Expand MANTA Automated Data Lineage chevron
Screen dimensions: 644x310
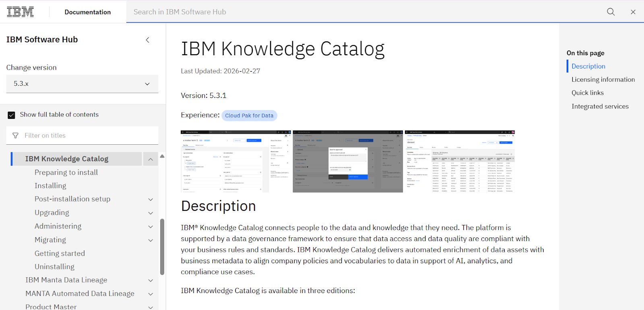[x=151, y=294]
